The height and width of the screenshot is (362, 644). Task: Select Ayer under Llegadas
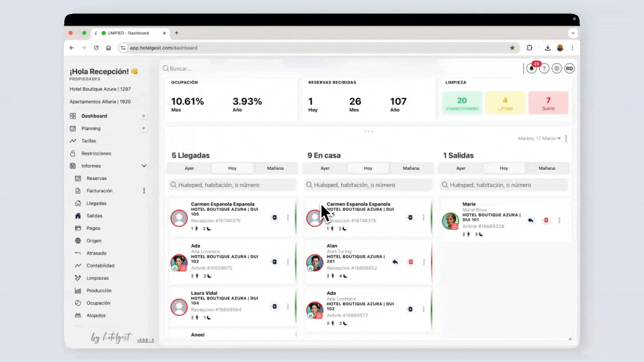point(189,168)
